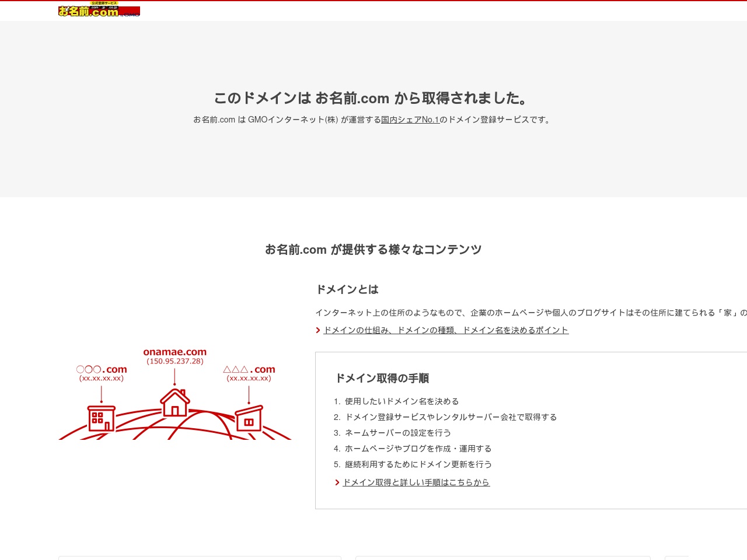This screenshot has height=560, width=747.
Task: Click the onamae.com label above the house
Action: coord(175,352)
